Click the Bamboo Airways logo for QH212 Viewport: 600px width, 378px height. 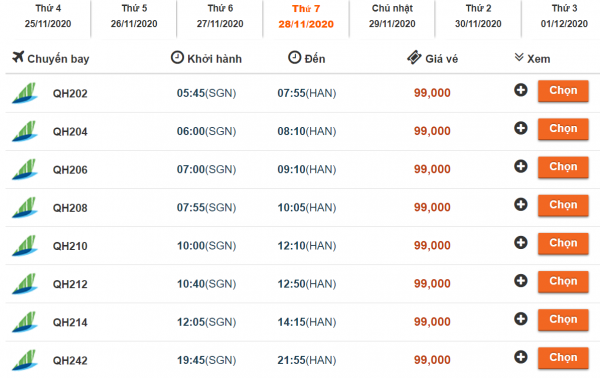point(25,284)
